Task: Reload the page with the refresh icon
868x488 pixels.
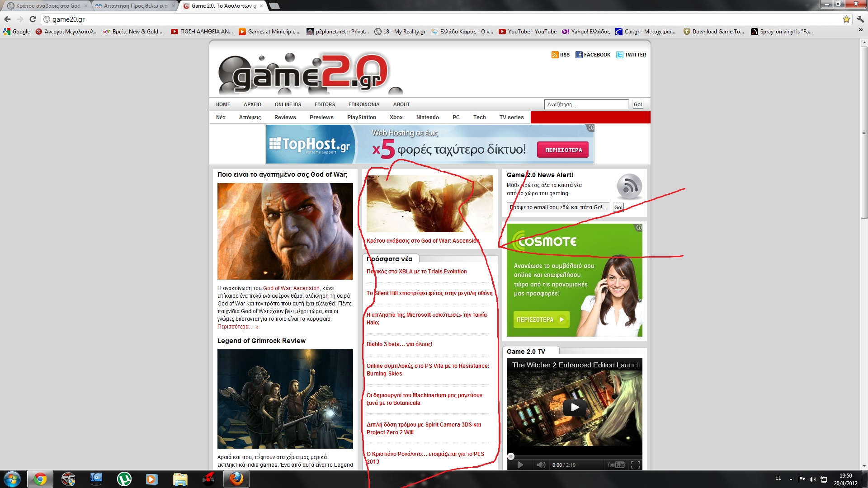Action: [x=33, y=19]
